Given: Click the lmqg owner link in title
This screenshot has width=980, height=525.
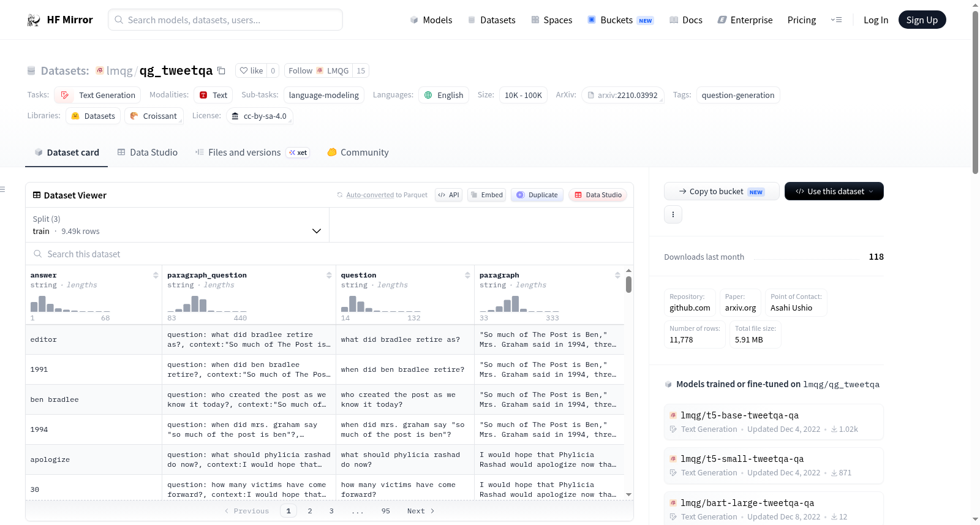Looking at the screenshot, I should coord(119,70).
